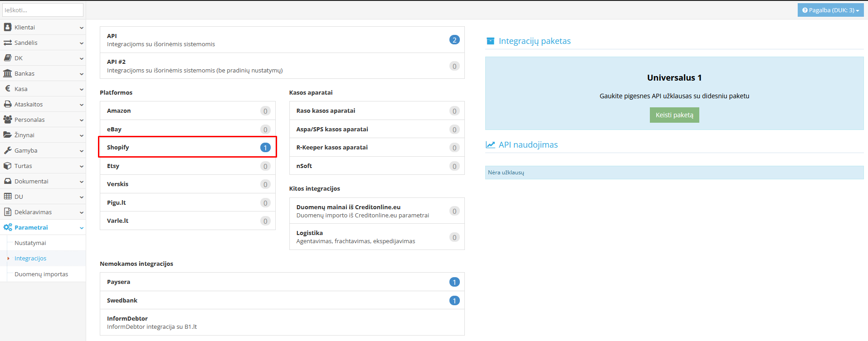Click the Gamyba wrench icon
The width and height of the screenshot is (868, 341).
tap(7, 150)
